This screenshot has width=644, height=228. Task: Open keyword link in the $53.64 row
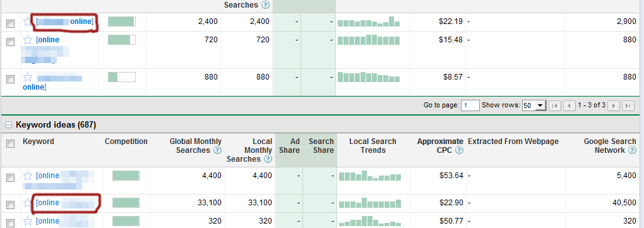[x=59, y=181]
